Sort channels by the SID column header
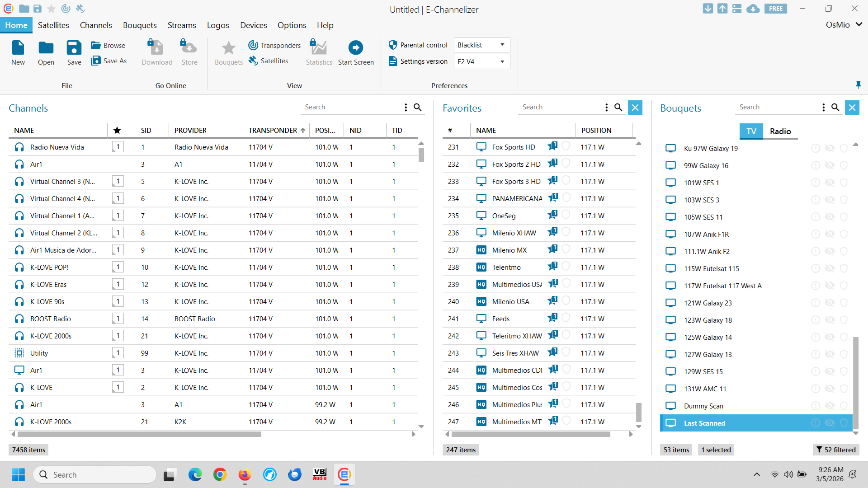 click(152, 130)
